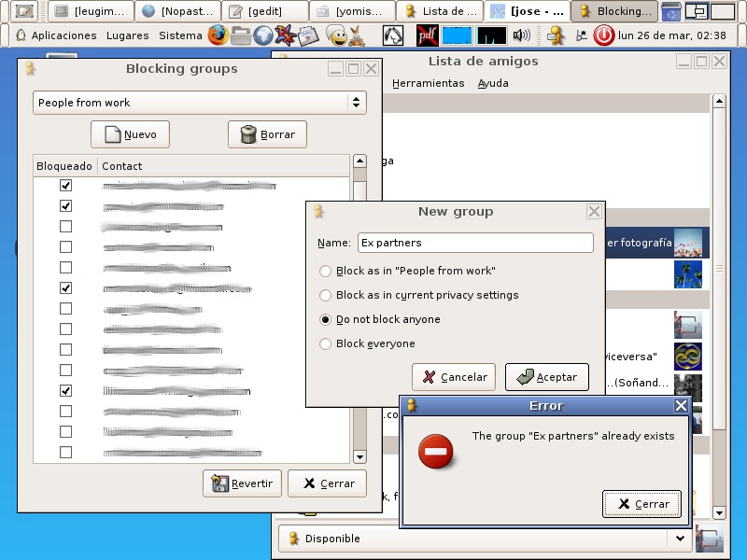Click the PDF viewer launcher icon
Image resolution: width=747 pixels, height=560 pixels.
pos(427,35)
